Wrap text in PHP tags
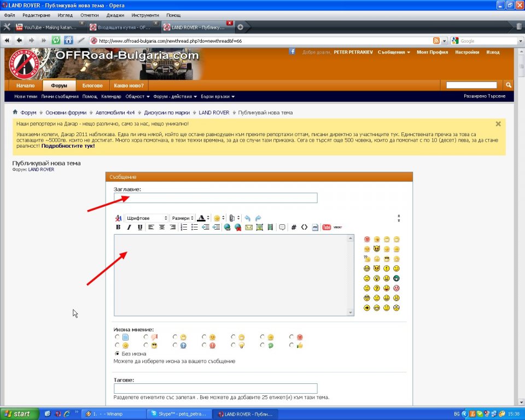 coord(315,227)
